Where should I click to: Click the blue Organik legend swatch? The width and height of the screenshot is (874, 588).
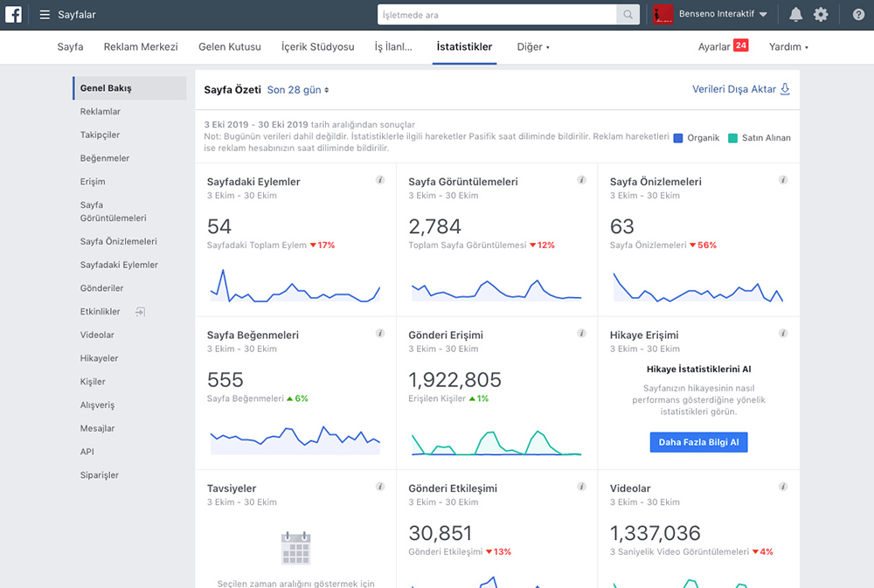678,138
